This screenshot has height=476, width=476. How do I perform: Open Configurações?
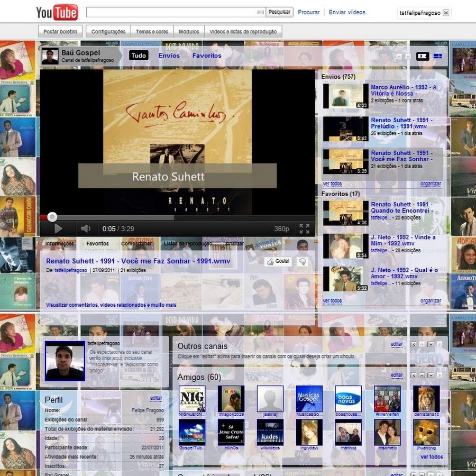[108, 32]
